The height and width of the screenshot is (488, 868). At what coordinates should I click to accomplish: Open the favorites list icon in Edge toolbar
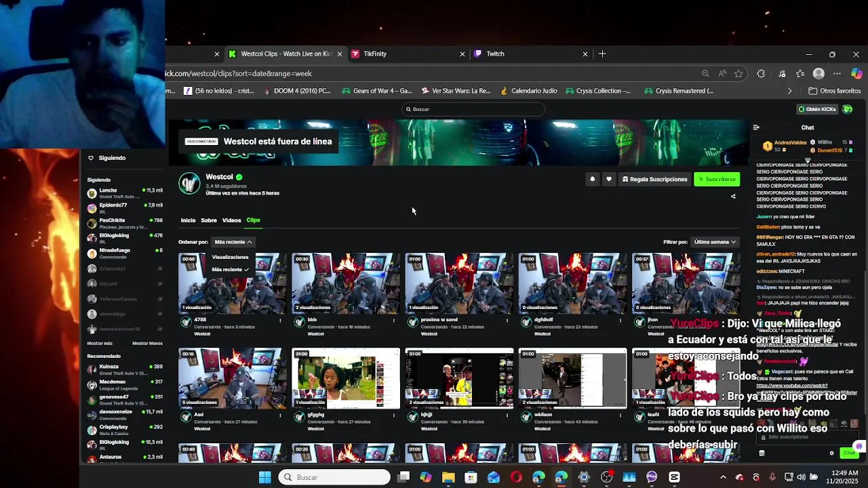coord(800,73)
